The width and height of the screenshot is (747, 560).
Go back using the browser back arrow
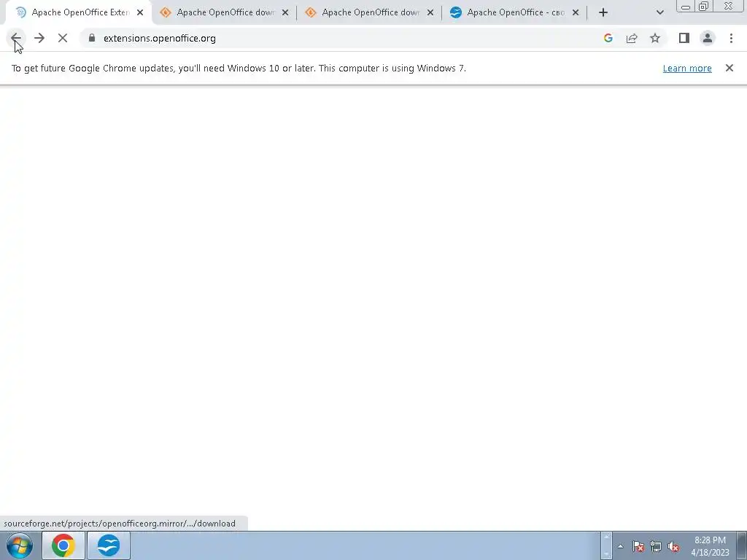16,38
